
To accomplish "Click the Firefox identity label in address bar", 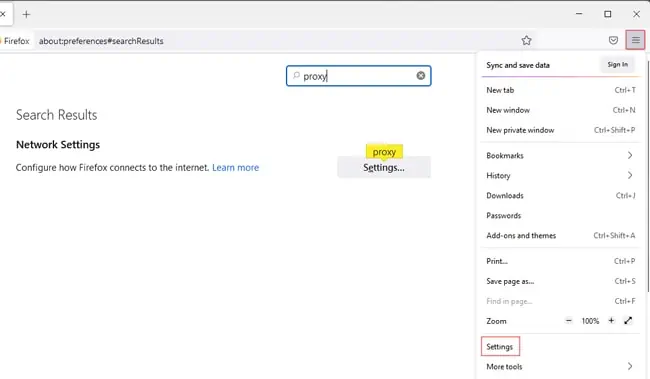I will [15, 41].
